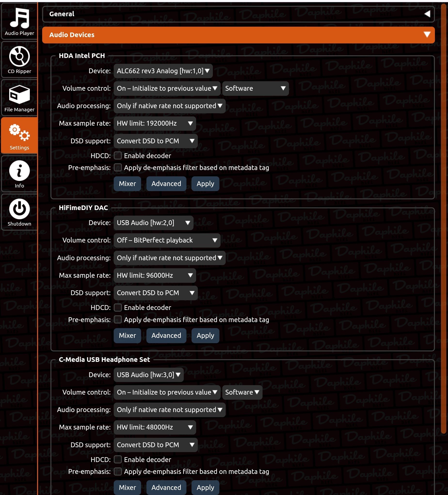The width and height of the screenshot is (448, 495).
Task: Open Mixer for C-Media USB Headphone Set
Action: 127,487
